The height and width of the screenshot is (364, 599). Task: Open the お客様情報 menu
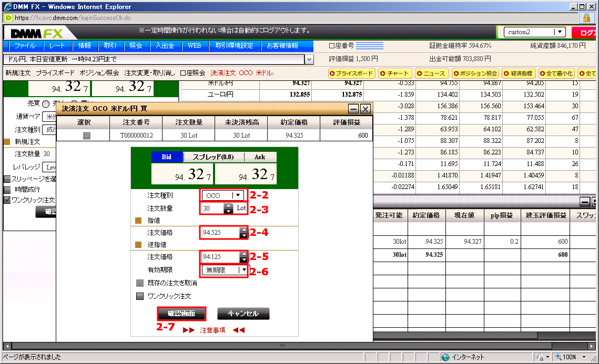point(282,46)
